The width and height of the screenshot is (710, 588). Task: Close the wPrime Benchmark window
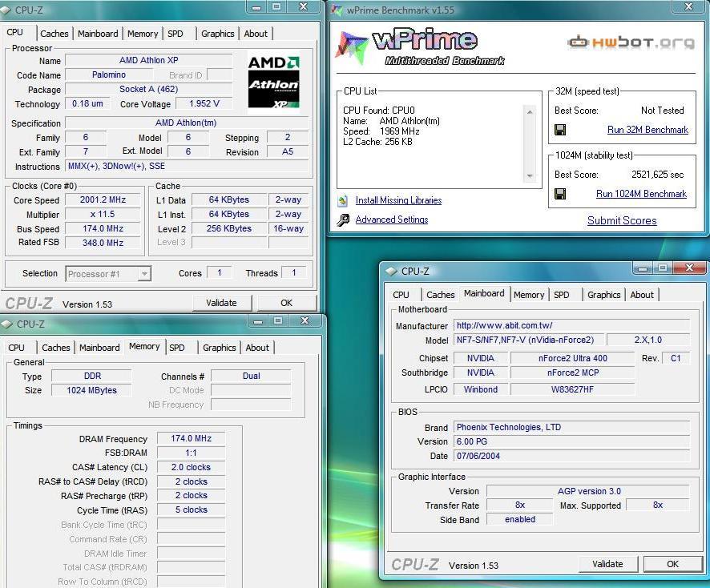[x=688, y=6]
